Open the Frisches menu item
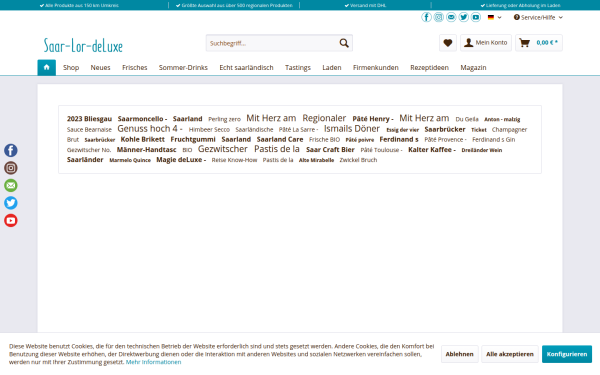600x375 pixels. click(135, 68)
